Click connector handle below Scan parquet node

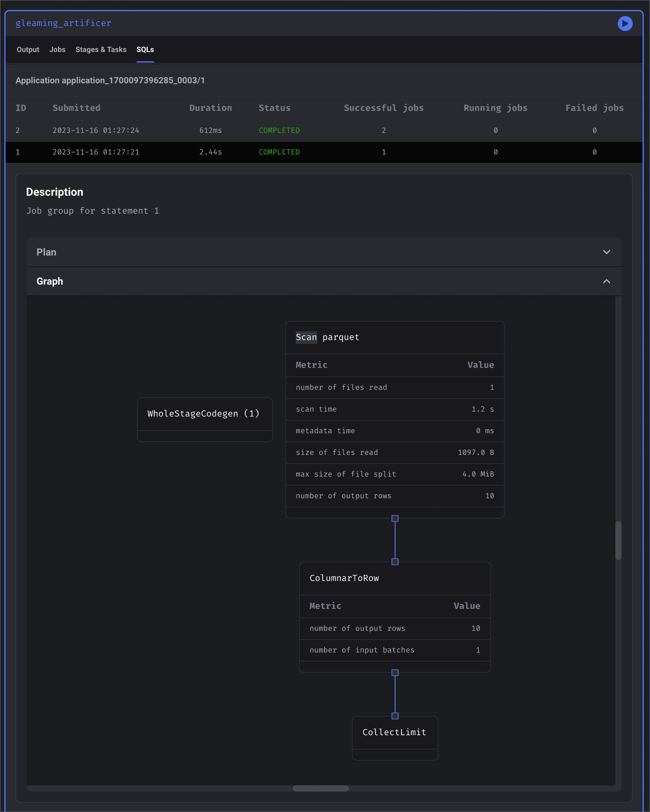(x=395, y=519)
